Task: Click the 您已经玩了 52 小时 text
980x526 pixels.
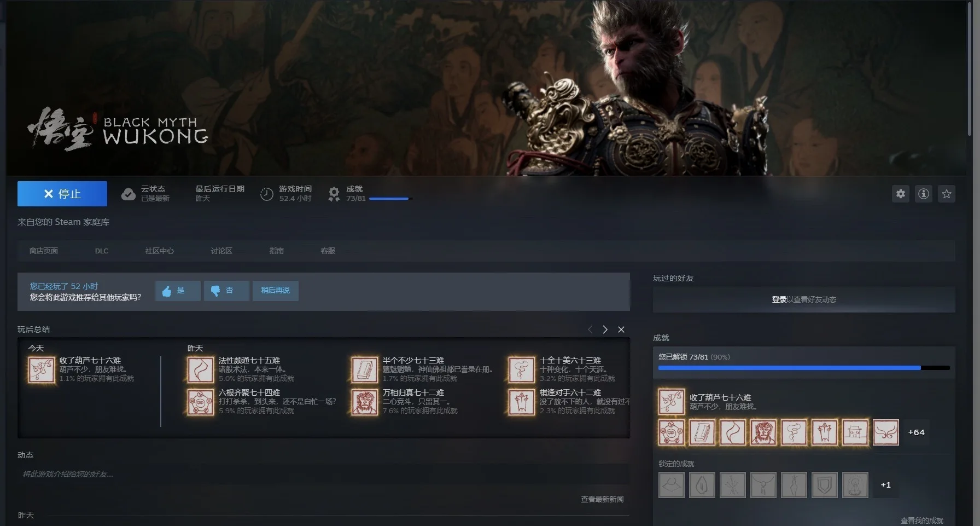Action: click(64, 286)
